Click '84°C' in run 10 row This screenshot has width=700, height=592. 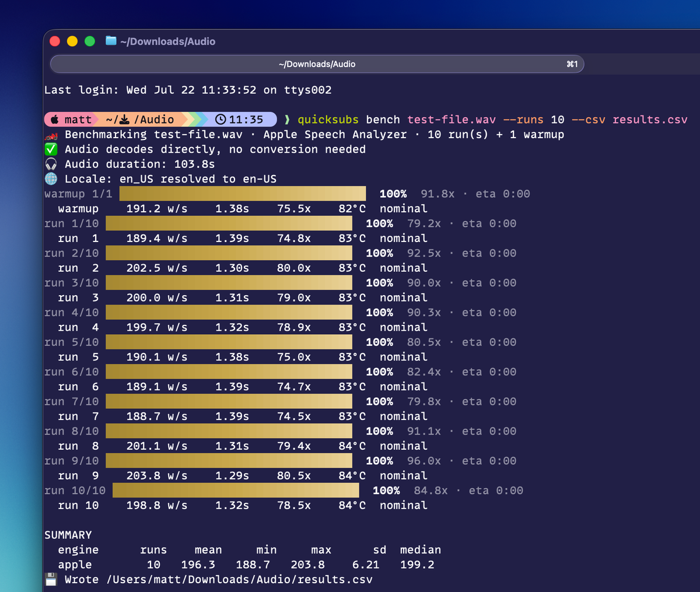(352, 505)
